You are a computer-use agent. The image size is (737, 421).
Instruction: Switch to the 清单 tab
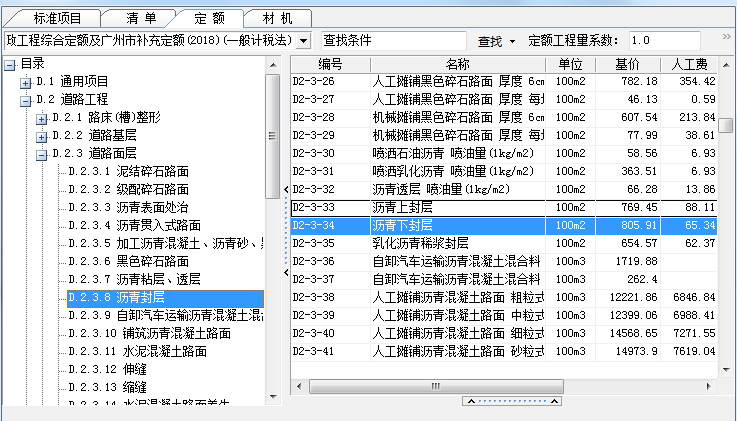click(140, 19)
